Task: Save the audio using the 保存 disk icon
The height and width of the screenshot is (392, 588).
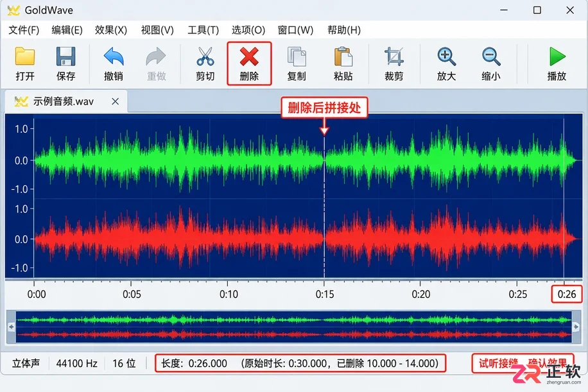Action: (65, 64)
